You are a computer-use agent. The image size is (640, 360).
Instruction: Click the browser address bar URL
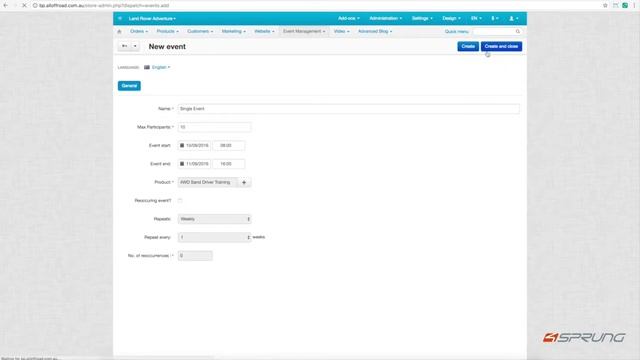(104, 5)
